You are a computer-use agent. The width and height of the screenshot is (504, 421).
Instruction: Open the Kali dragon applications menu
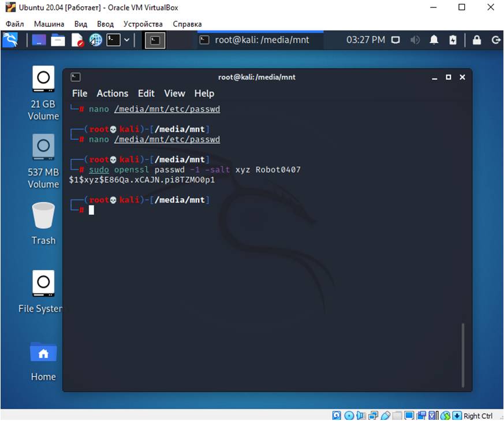click(x=10, y=40)
